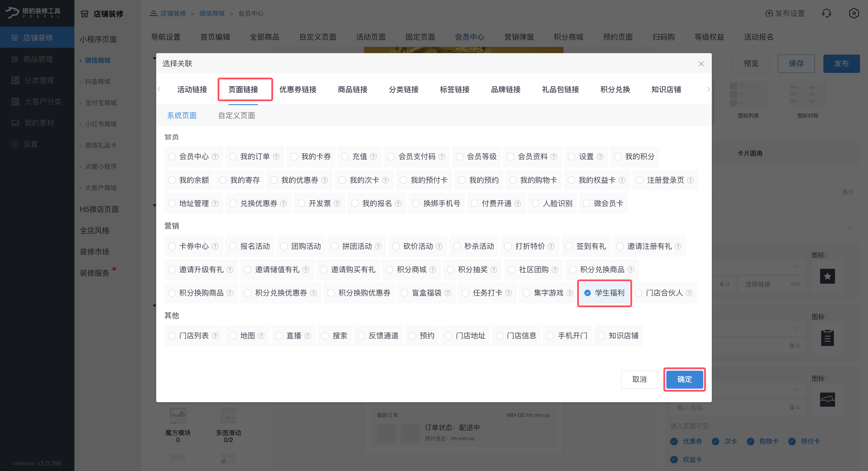Click help icon next to 会员中心 option

[x=215, y=157]
